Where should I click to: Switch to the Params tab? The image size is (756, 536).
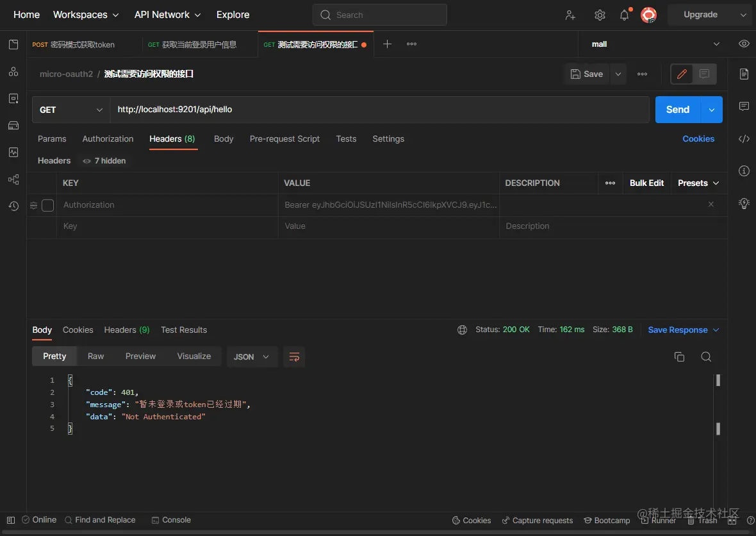pos(52,139)
